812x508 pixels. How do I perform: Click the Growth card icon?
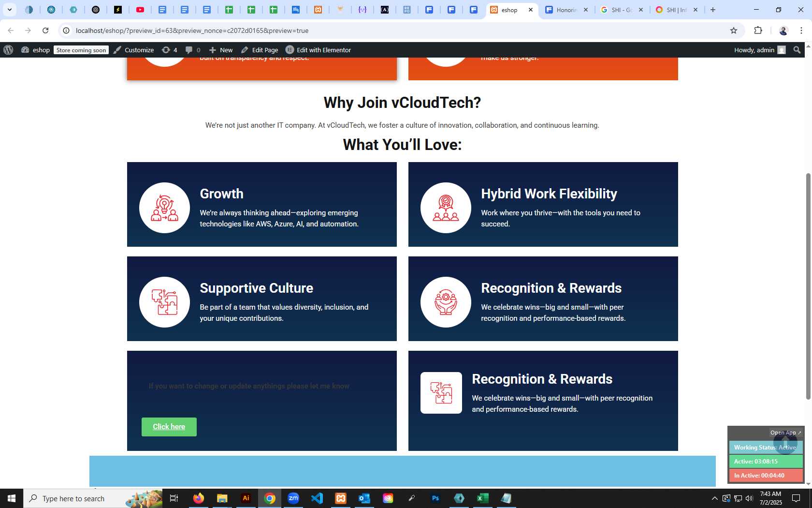pos(164,208)
